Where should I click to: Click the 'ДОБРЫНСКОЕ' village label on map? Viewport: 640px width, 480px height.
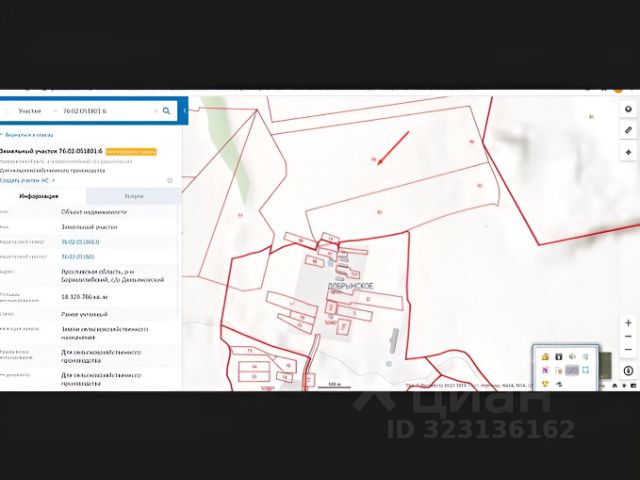351,286
